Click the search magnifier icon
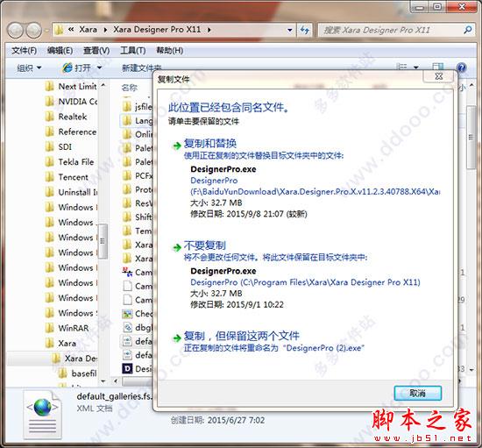The image size is (482, 448). [468, 30]
